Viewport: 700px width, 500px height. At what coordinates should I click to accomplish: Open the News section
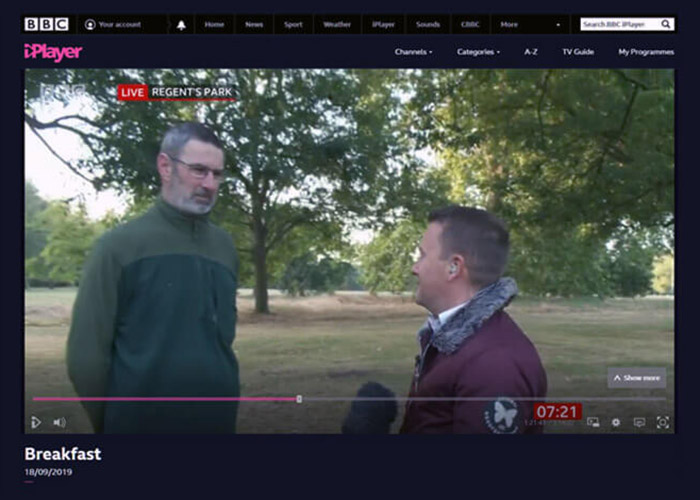point(254,25)
